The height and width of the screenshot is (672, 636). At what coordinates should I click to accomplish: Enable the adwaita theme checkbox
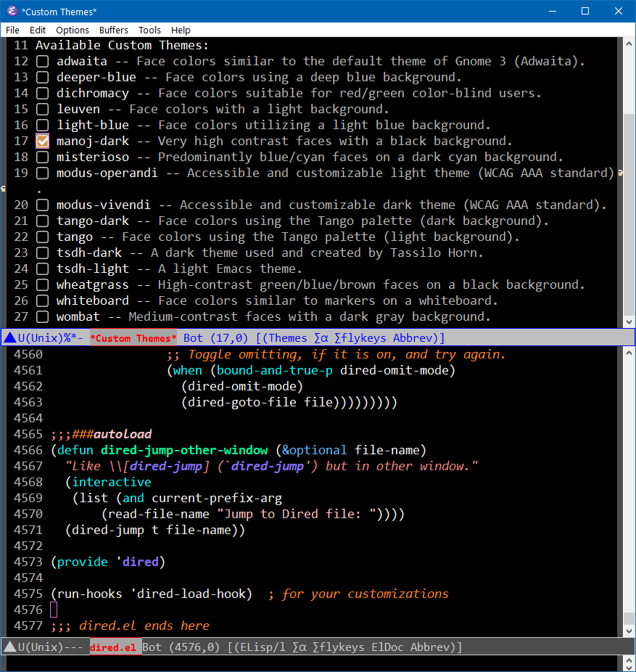[x=42, y=61]
